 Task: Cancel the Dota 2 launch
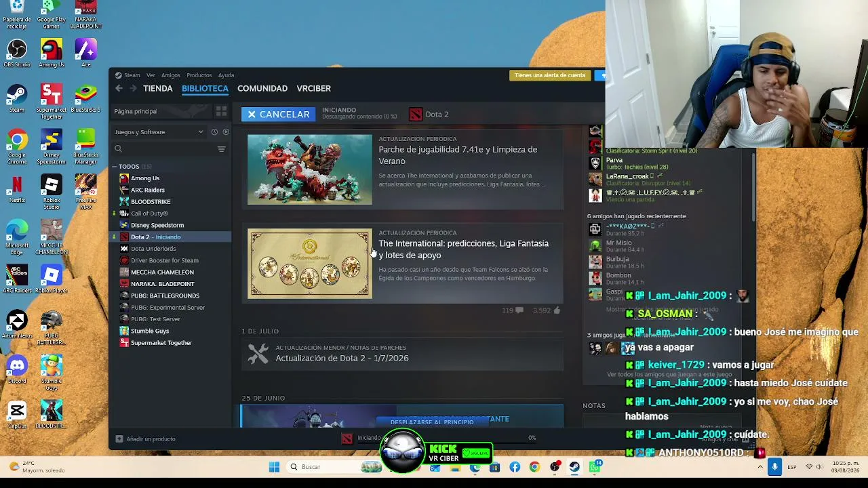[x=279, y=115]
